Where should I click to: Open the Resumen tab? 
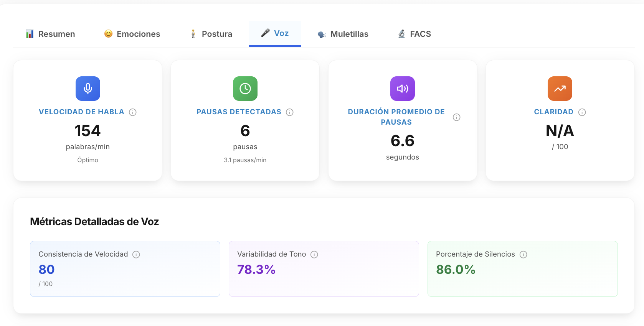click(x=50, y=34)
